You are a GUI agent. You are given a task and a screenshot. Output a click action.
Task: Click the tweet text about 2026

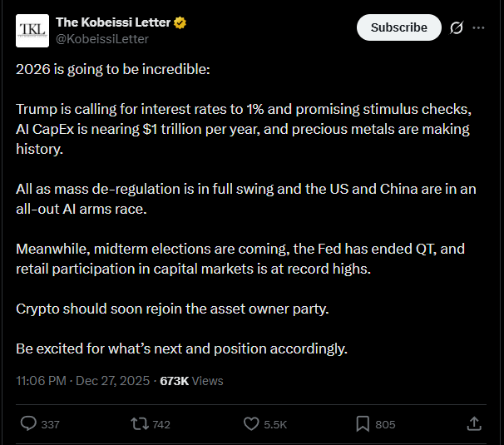113,68
